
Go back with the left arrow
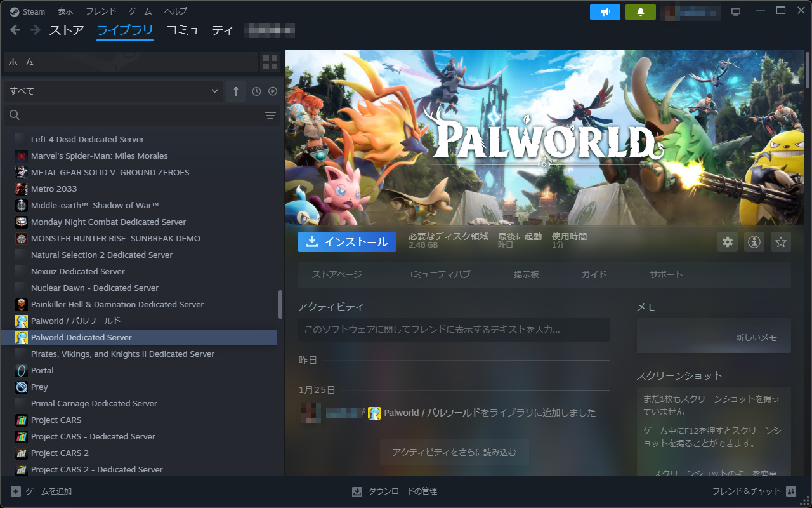point(15,30)
